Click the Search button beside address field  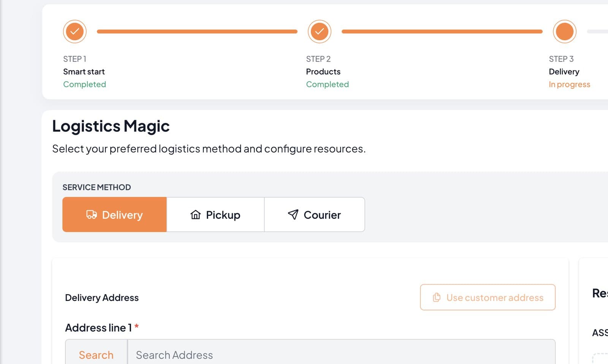coord(96,355)
